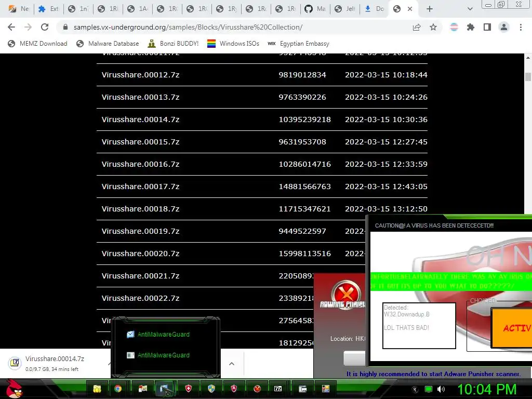Open the volume speaker tray icon
The image size is (532, 399).
[x=441, y=389]
